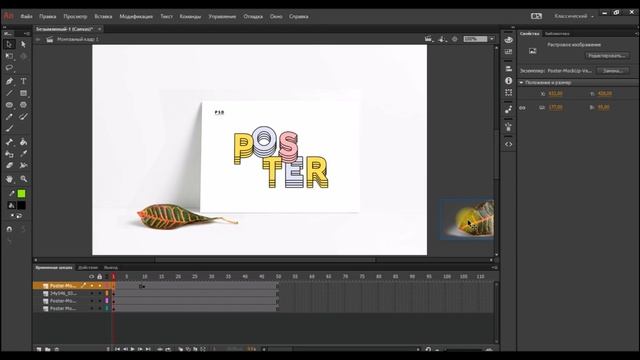Select the Lasso tool
This screenshot has width=640, height=360.
coord(9,68)
